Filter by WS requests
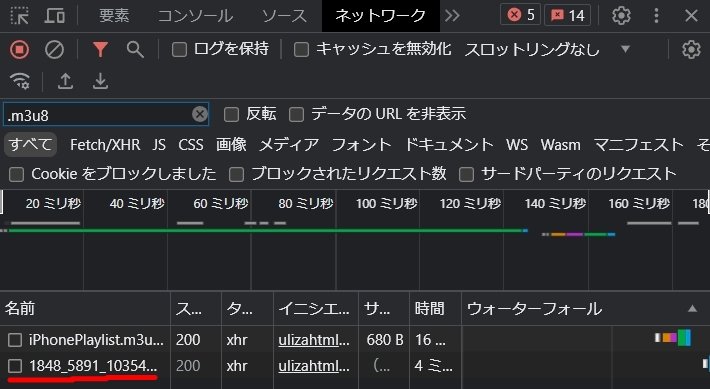This screenshot has height=389, width=710. tap(517, 145)
